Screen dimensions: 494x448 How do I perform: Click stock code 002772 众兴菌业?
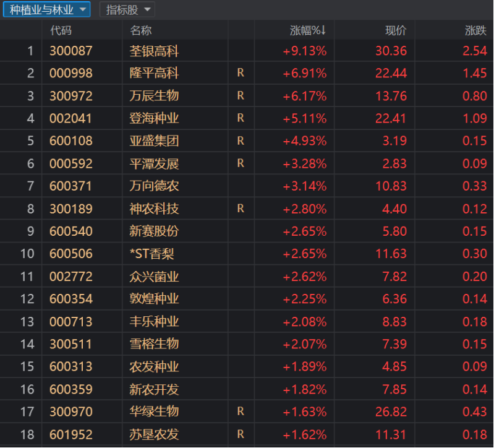point(71,277)
